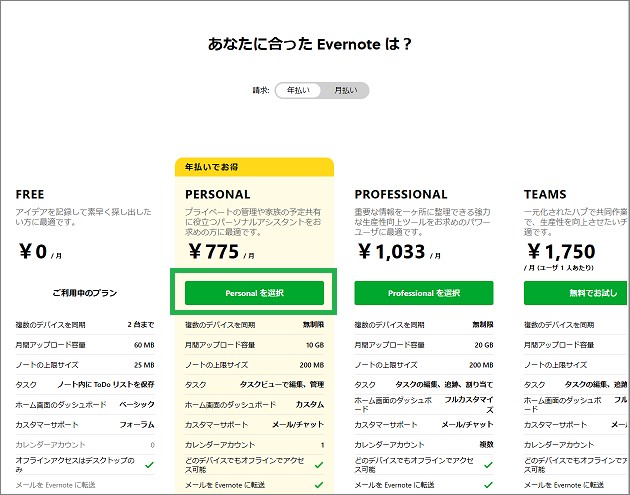630x495 pixels.
Task: Click the FREE offline access checkmark
Action: (x=149, y=465)
